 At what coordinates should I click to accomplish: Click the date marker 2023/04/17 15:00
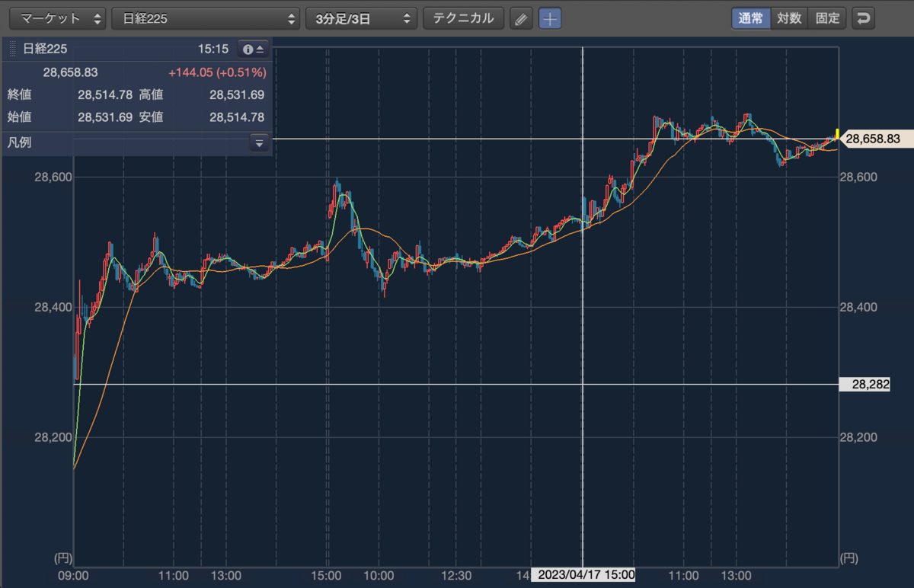coord(583,575)
